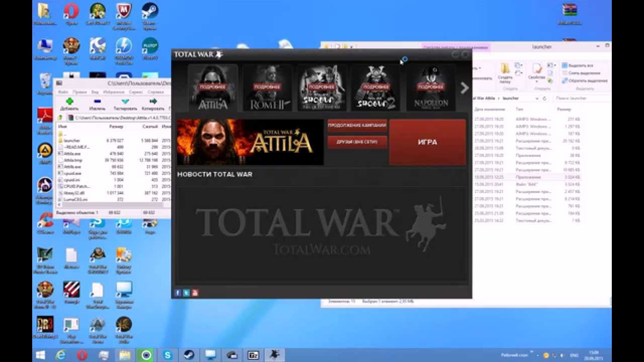Image resolution: width=644 pixels, height=362 pixels.
Task: Open the launcher's Facebook icon
Action: coord(178,293)
